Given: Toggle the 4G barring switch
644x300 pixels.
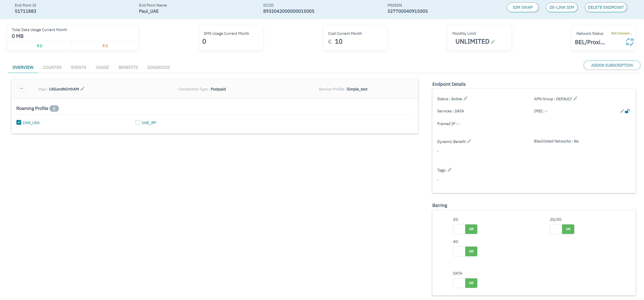Looking at the screenshot, I should (465, 251).
